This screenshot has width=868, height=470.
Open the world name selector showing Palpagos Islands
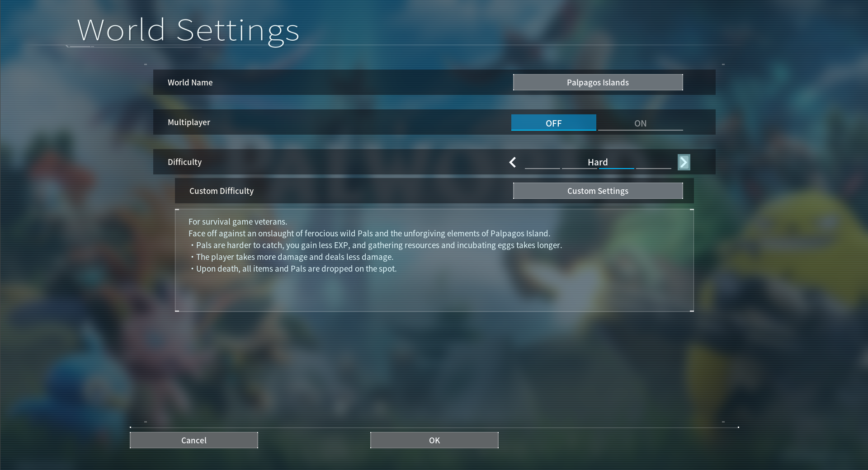tap(598, 82)
